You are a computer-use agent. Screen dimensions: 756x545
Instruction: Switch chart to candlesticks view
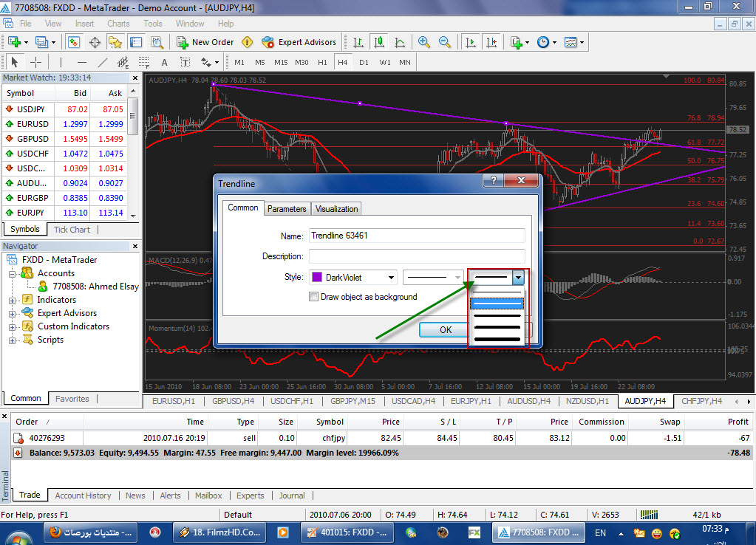coord(379,42)
